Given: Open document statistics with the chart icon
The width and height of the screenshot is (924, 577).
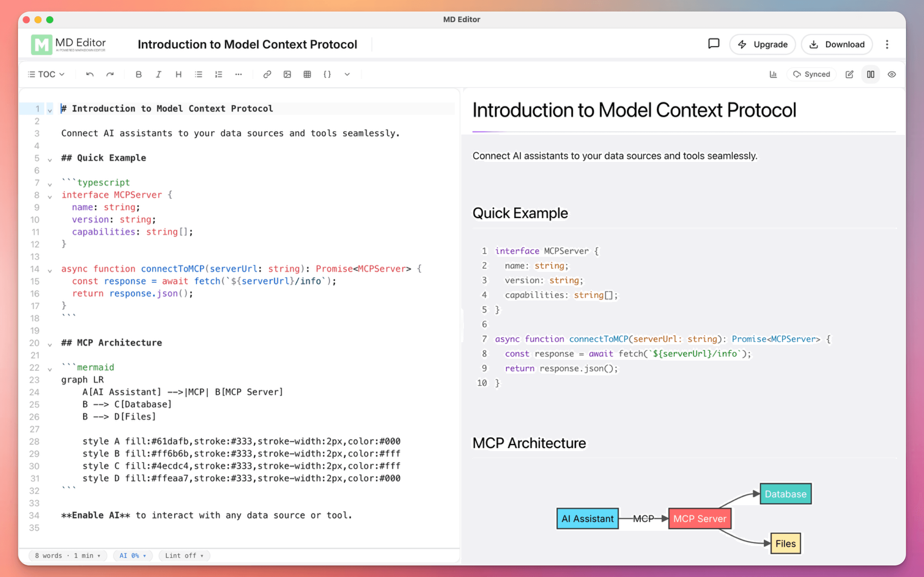Looking at the screenshot, I should point(773,74).
